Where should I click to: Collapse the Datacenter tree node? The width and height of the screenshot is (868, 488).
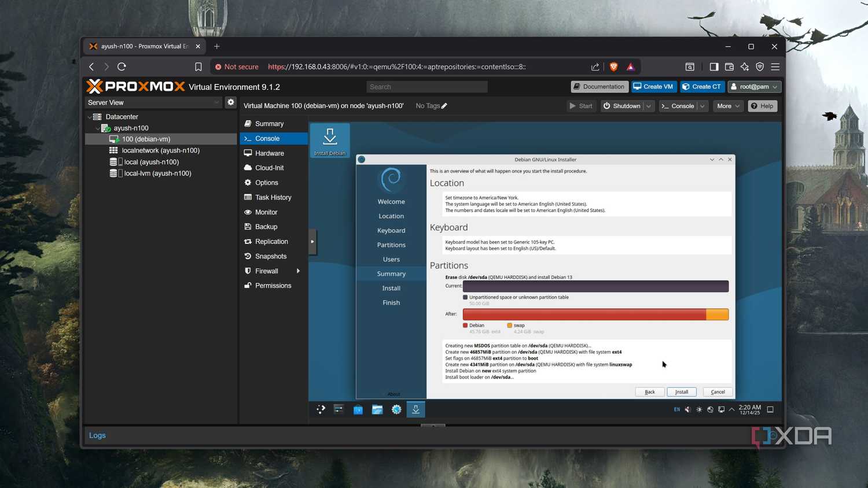tap(90, 116)
